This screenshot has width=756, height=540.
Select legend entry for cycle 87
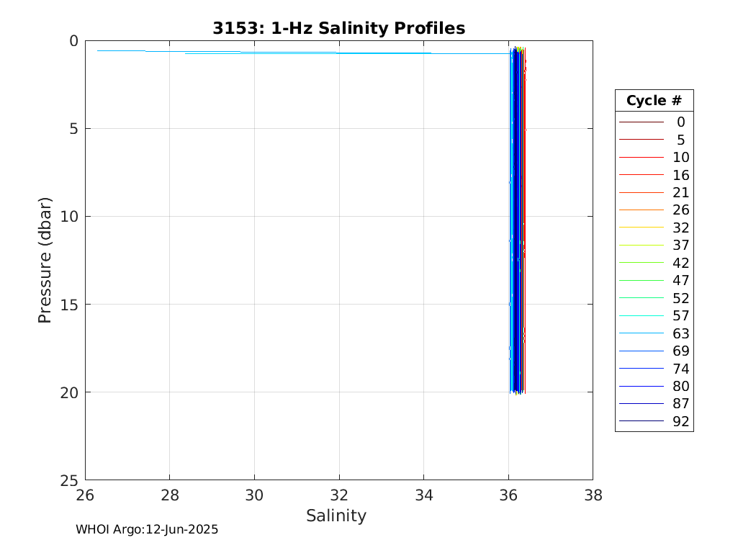pos(654,403)
